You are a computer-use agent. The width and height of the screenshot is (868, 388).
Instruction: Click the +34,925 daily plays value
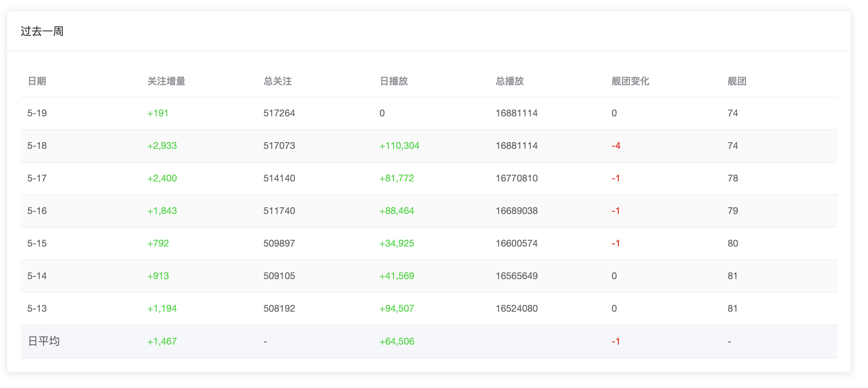click(x=397, y=243)
